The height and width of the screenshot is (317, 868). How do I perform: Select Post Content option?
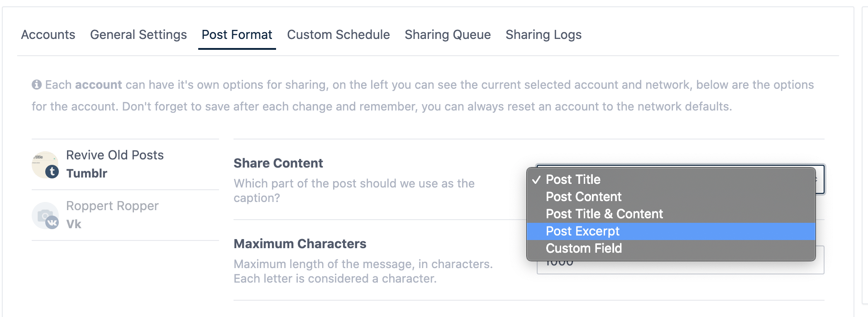tap(583, 197)
